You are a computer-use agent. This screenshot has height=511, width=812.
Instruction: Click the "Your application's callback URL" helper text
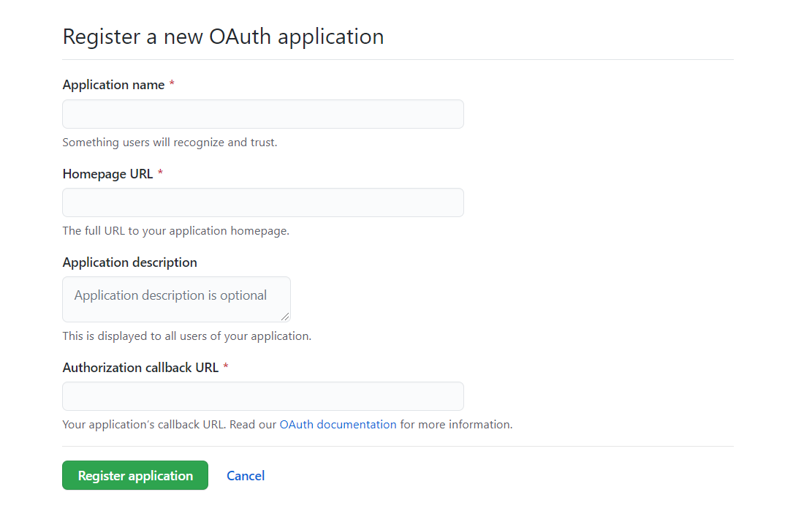coord(168,424)
